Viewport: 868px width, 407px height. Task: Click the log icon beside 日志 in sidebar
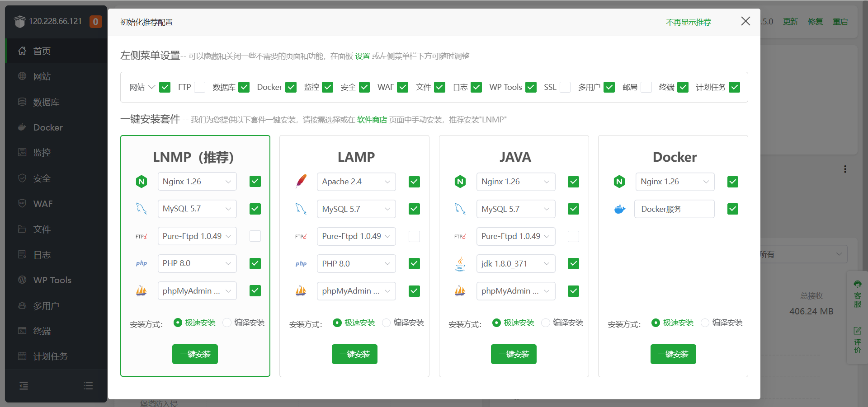click(x=22, y=255)
